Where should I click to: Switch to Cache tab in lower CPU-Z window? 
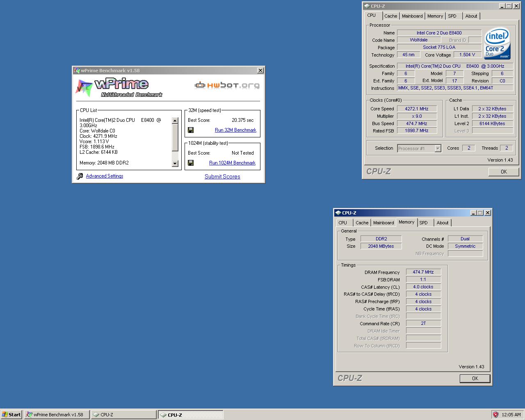(362, 223)
